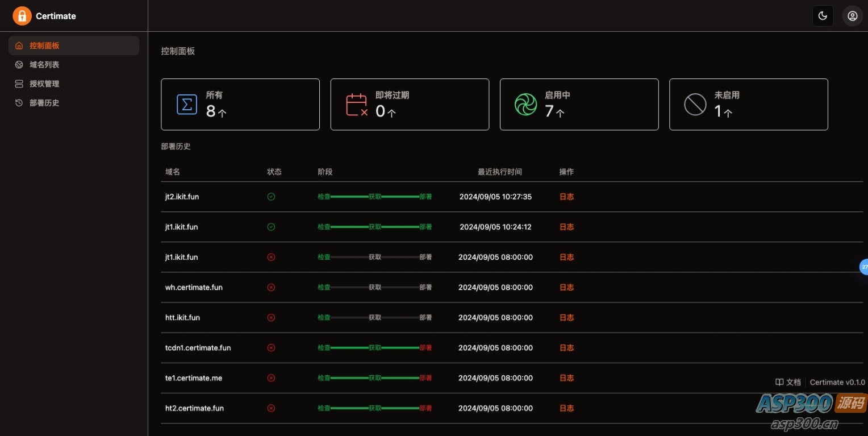Open the 日志 link for ht2.certimate.fun
The image size is (868, 436).
point(566,408)
